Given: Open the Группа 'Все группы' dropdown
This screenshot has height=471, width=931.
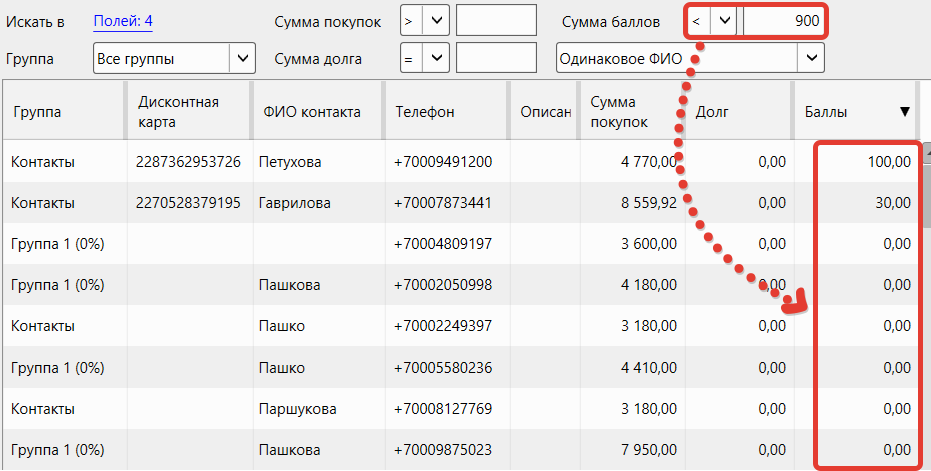Looking at the screenshot, I should (174, 58).
